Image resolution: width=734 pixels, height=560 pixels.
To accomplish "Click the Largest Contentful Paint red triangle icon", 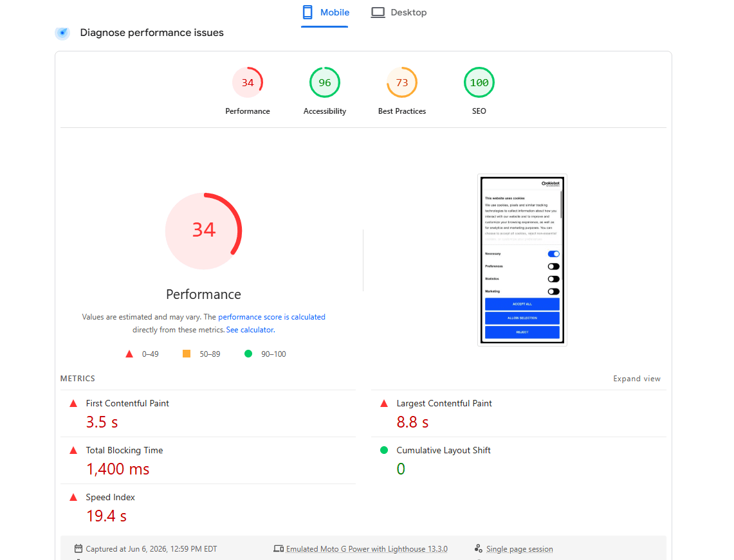I will coord(384,403).
